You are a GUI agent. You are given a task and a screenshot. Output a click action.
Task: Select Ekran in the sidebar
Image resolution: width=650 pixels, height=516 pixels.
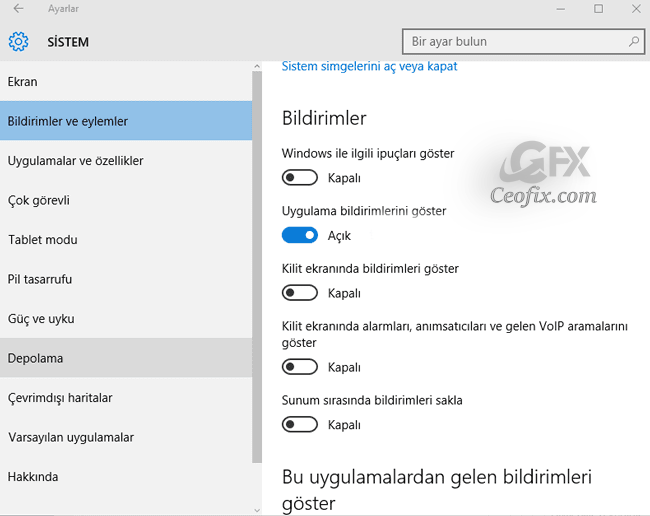coord(126,82)
